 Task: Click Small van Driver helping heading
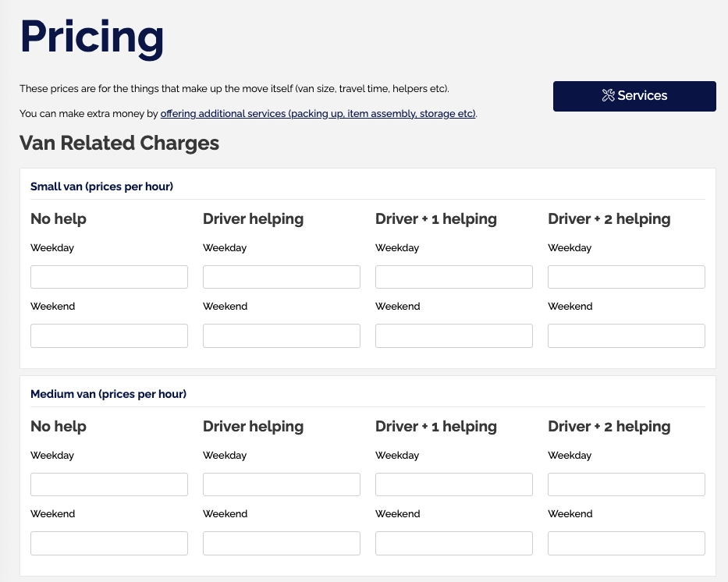(253, 219)
